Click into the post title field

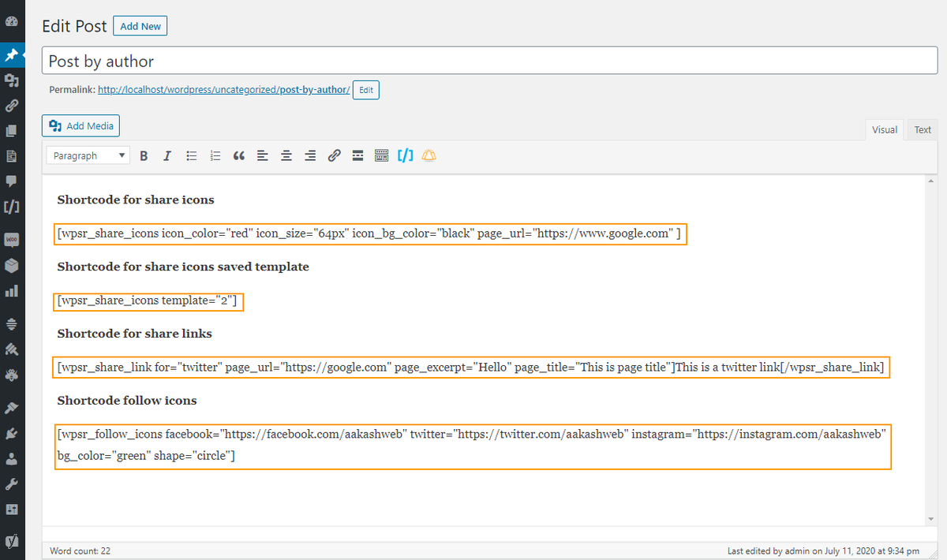pos(489,61)
